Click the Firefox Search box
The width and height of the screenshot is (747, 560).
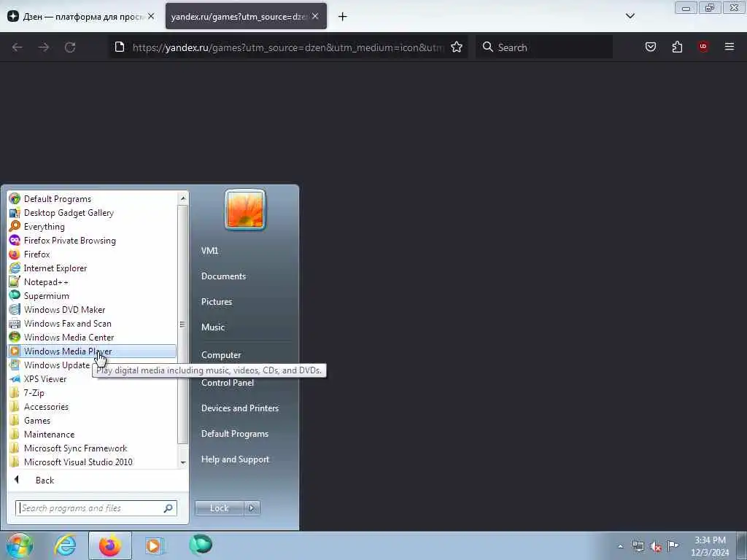(x=544, y=47)
